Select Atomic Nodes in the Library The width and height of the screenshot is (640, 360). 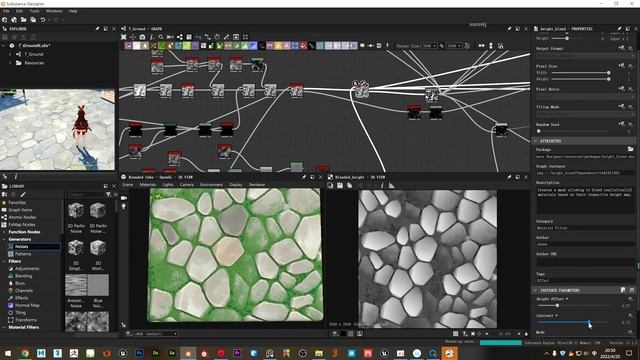pyautogui.click(x=22, y=217)
